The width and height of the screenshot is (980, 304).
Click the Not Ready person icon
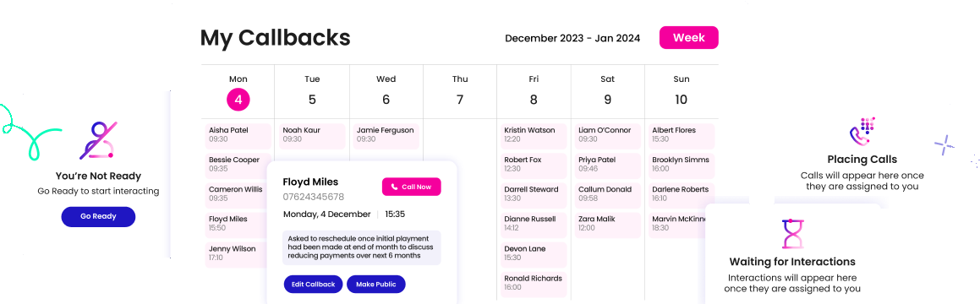coord(98,140)
